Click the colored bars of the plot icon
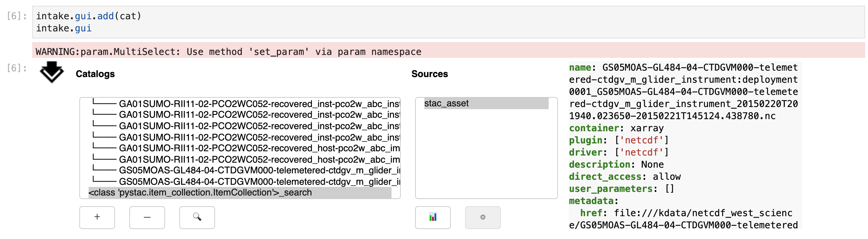868x239 pixels. pos(433,217)
